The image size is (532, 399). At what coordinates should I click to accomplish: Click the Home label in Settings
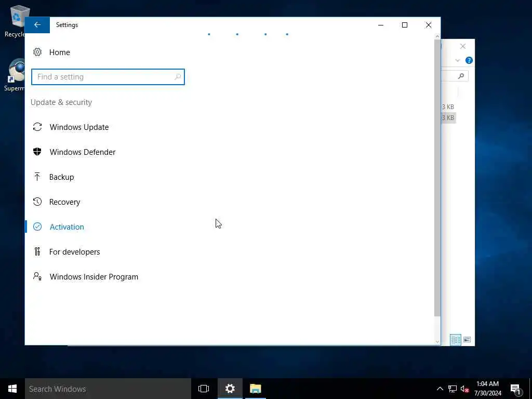point(59,52)
